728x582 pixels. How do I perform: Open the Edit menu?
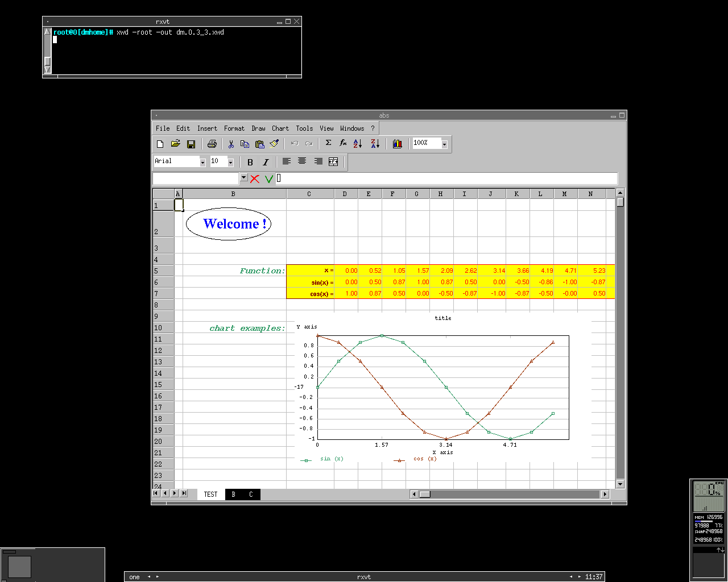point(183,128)
